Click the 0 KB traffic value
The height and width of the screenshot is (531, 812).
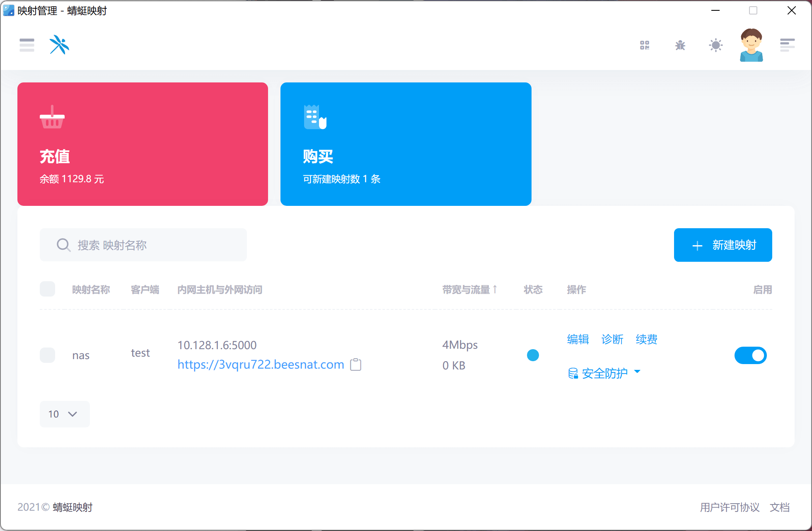click(x=454, y=365)
